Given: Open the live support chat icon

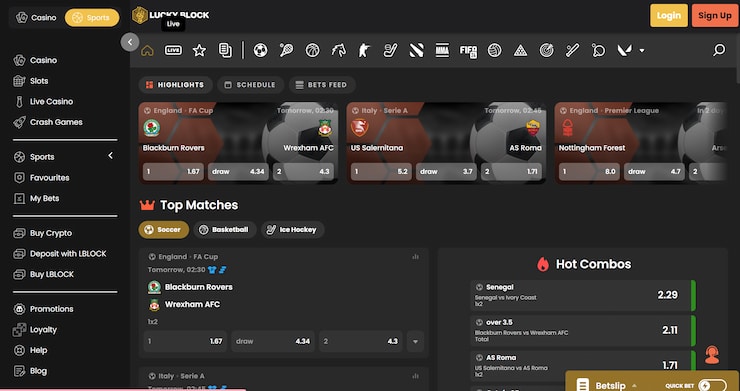Looking at the screenshot, I should [712, 355].
